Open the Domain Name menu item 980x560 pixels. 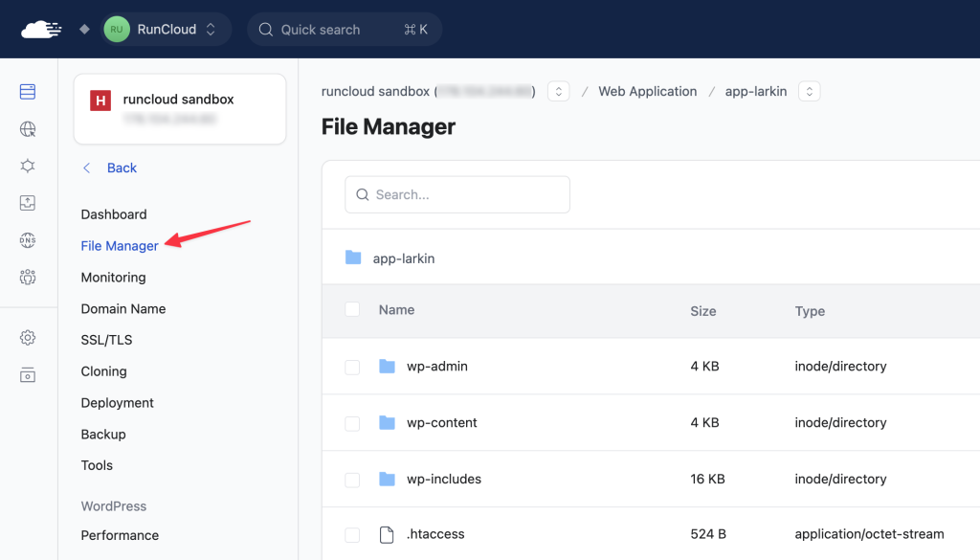(x=123, y=309)
